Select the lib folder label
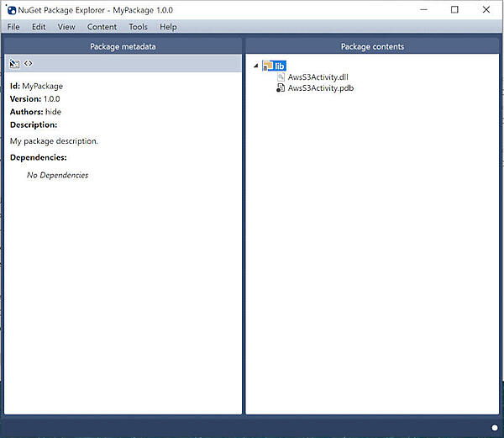The width and height of the screenshot is (504, 438). (280, 66)
